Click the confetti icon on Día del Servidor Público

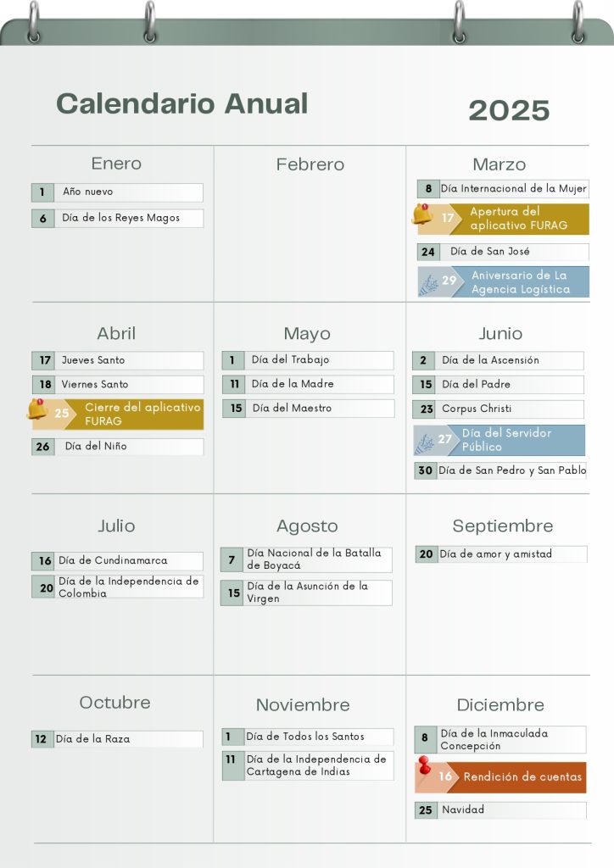tap(425, 443)
